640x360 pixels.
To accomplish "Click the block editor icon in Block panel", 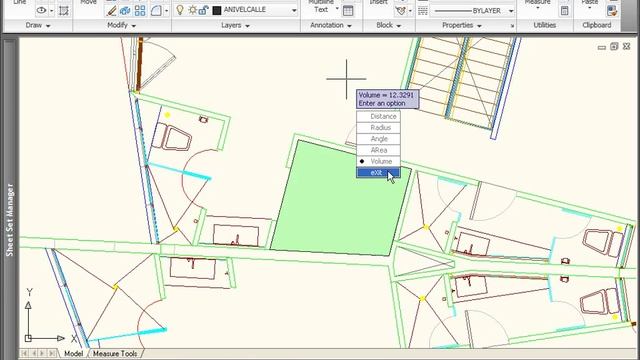I will 401,11.
